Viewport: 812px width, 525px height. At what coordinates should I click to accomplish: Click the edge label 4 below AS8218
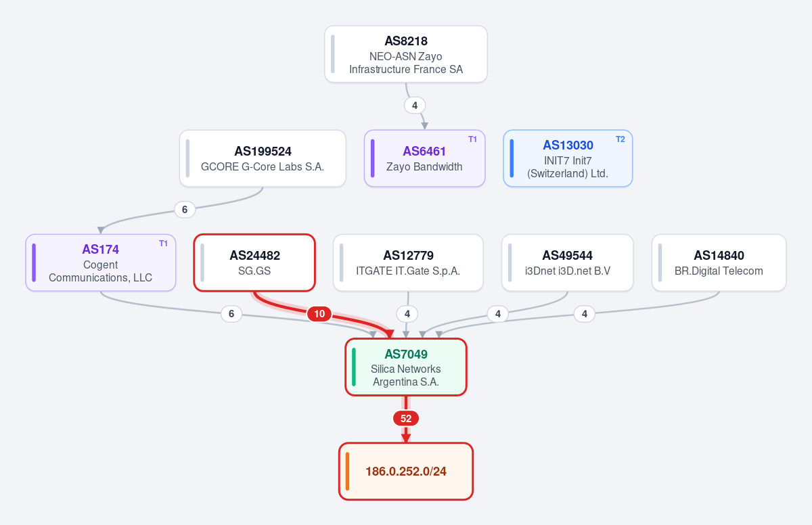[x=415, y=106]
